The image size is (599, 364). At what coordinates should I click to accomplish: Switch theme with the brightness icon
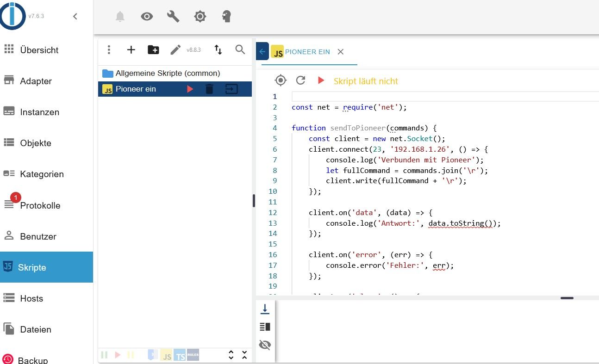200,17
